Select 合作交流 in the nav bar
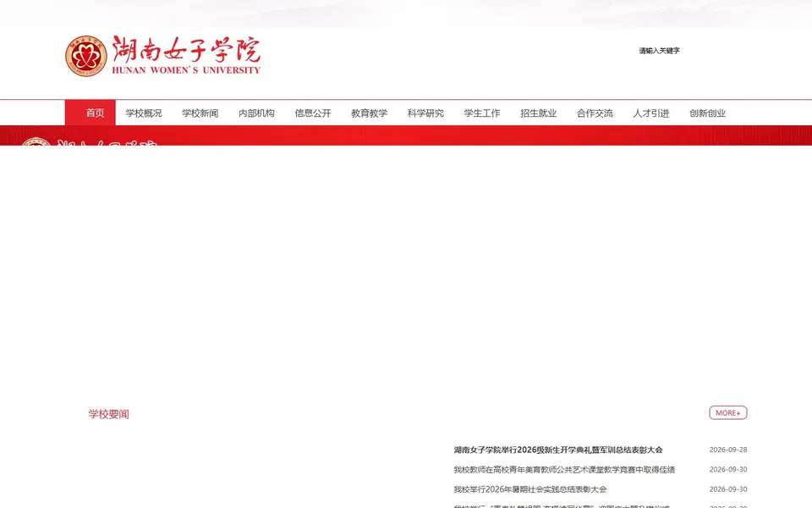812x508 pixels. coord(595,113)
